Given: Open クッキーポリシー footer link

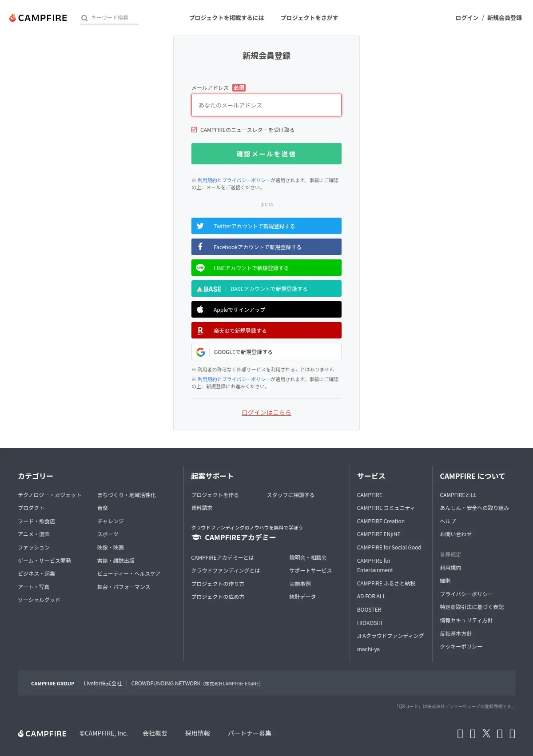Looking at the screenshot, I should 461,647.
